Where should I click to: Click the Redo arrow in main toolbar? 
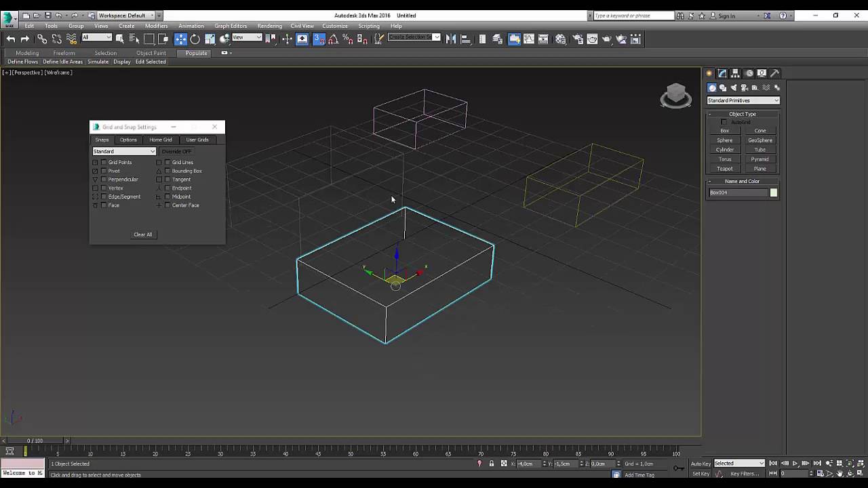25,39
